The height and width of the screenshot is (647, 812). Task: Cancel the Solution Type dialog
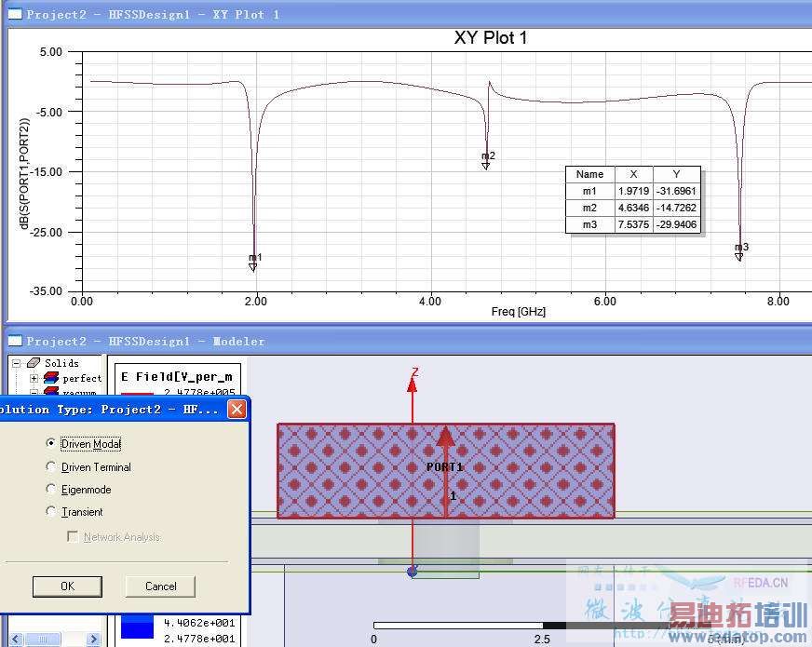click(160, 586)
